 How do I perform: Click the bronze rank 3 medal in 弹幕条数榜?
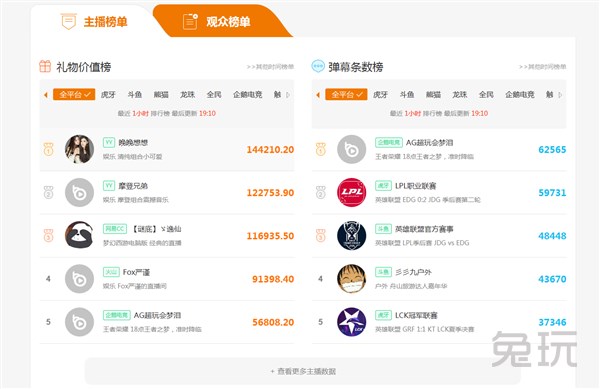tap(321, 235)
